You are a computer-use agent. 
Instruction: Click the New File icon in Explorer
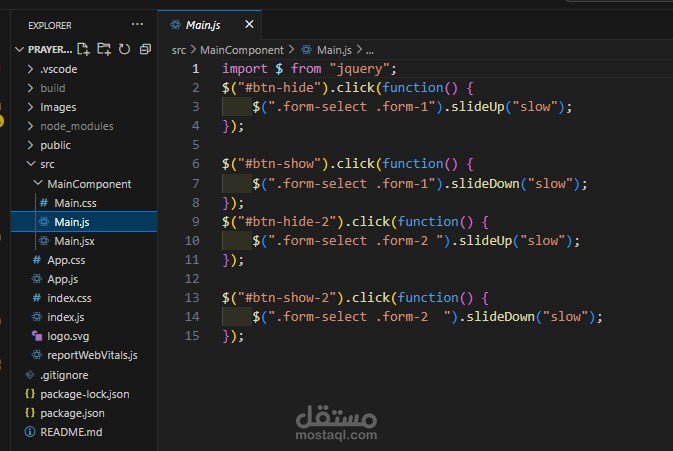(83, 49)
